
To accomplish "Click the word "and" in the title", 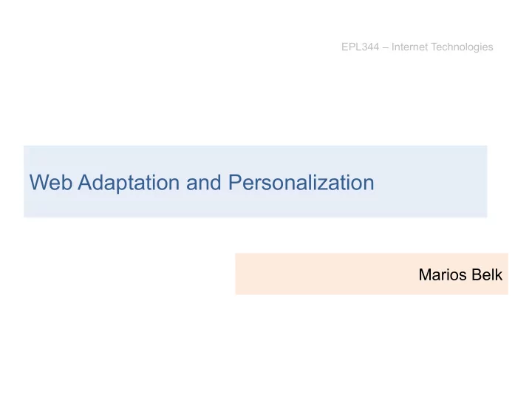I will 204,183.
